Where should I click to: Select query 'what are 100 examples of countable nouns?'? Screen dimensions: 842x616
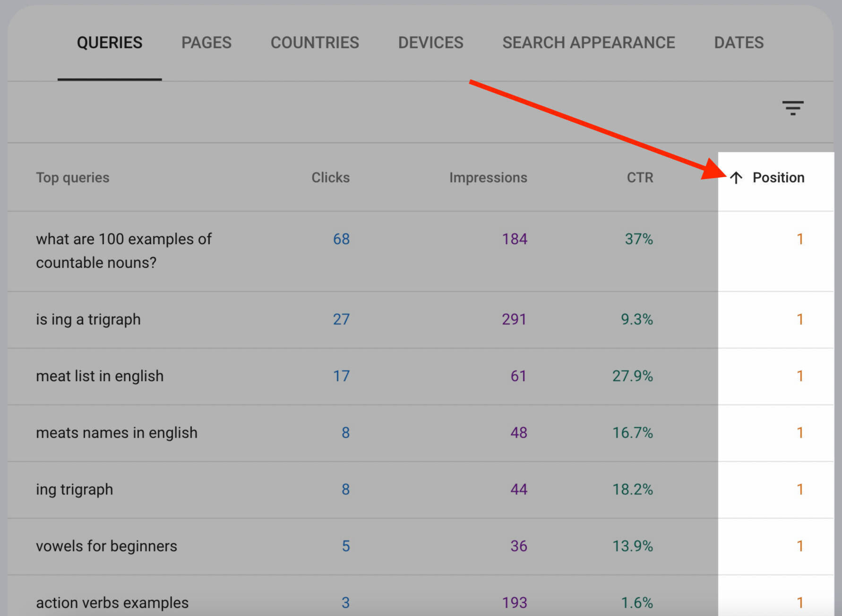[124, 251]
